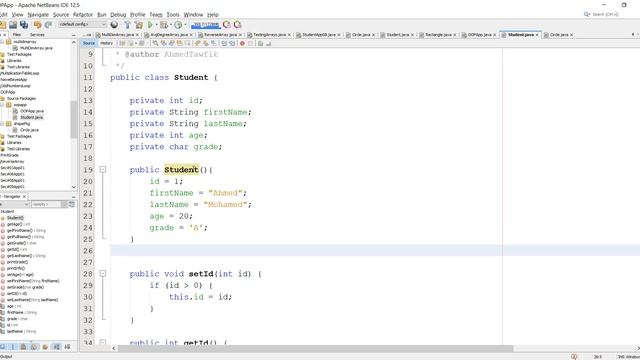Expand the shapePkg package tree node
Screen dimensions: 640x360
coord(2,123)
